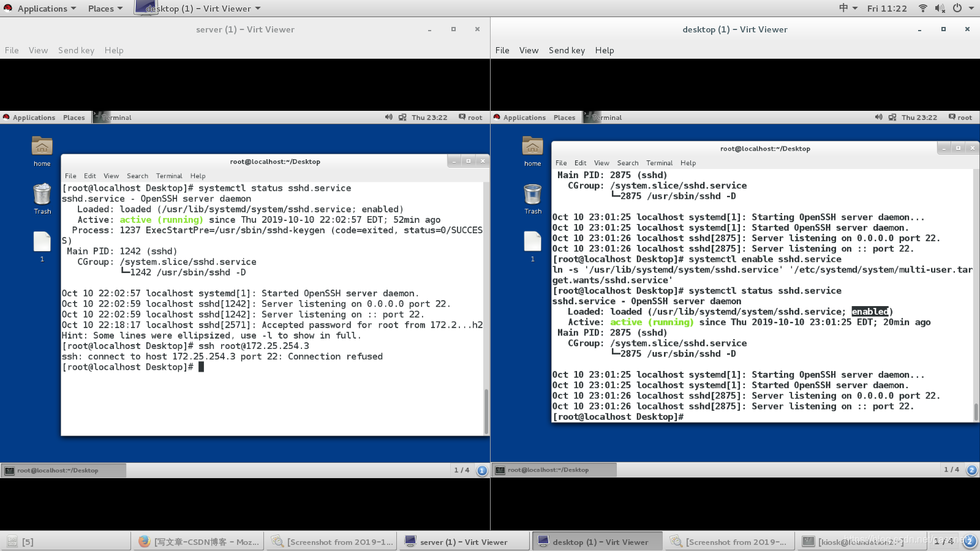Open Search menu in server guest terminal
The width and height of the screenshot is (980, 551).
click(137, 176)
